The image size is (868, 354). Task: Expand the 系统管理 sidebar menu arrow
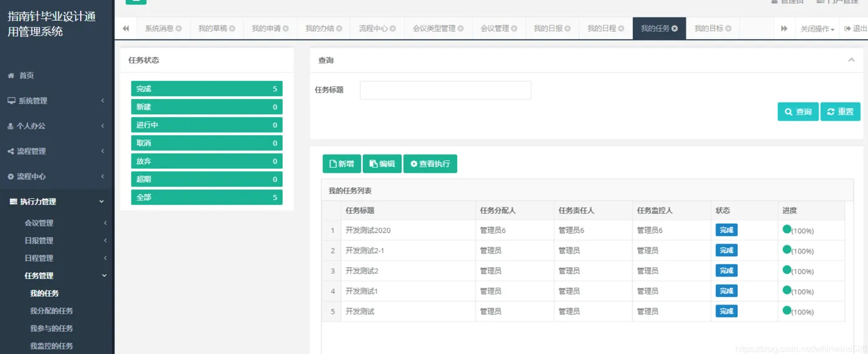tap(102, 100)
